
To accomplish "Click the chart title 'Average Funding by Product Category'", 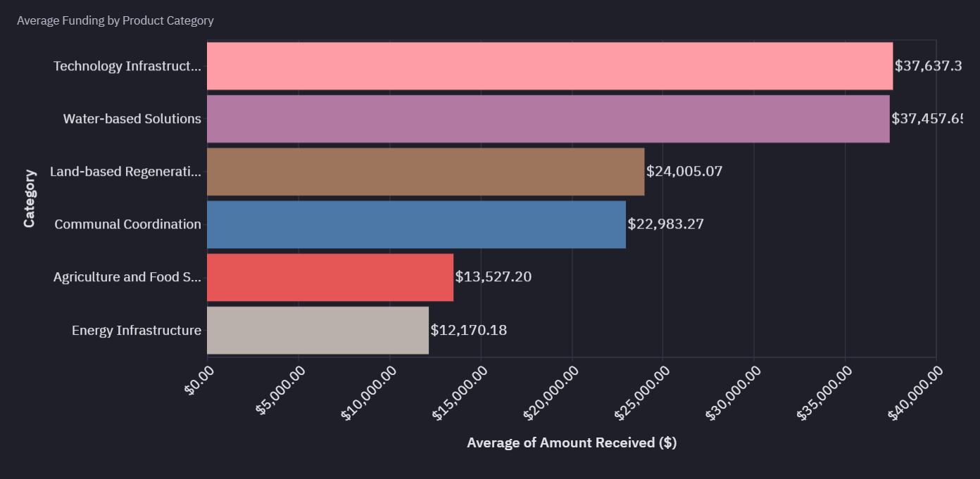I will pyautogui.click(x=115, y=20).
